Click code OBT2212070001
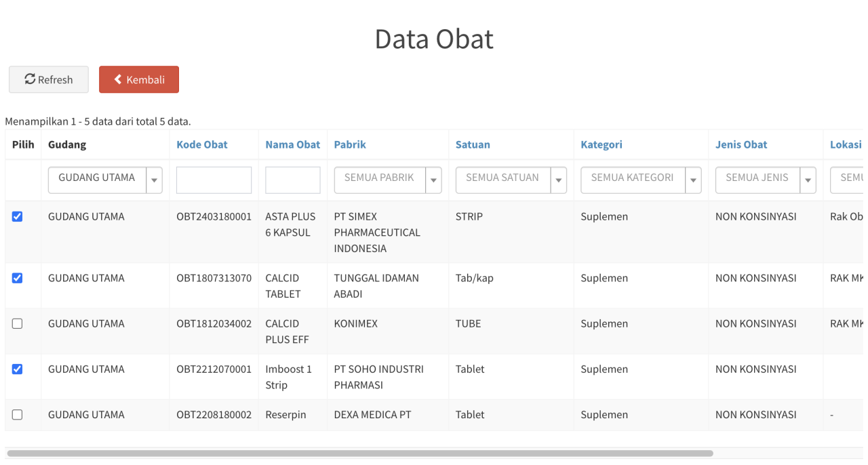The image size is (868, 465). pyautogui.click(x=214, y=369)
